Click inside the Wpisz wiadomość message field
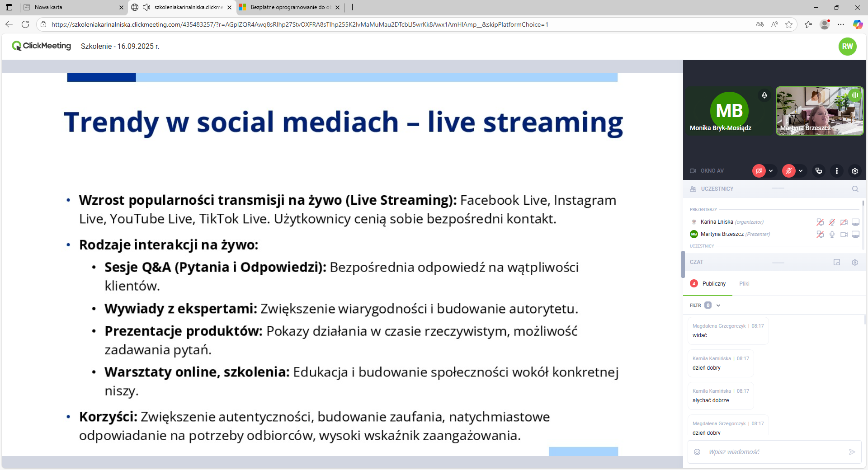The height and width of the screenshot is (470, 868). (x=775, y=452)
